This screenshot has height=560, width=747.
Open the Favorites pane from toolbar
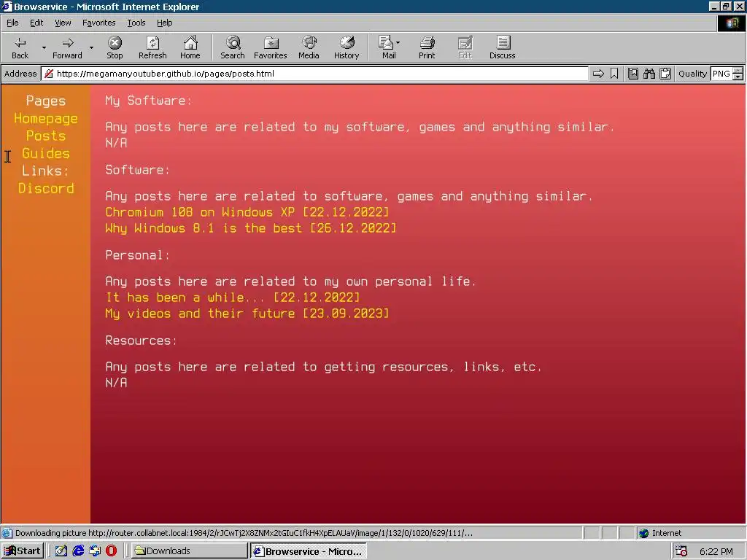point(270,47)
